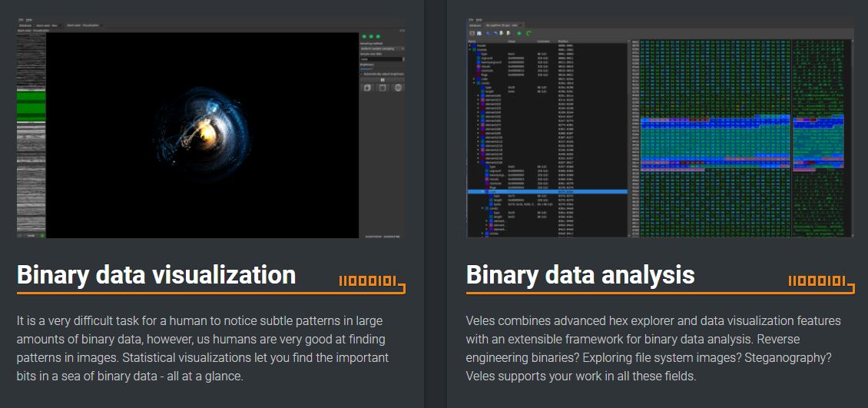This screenshot has height=408, width=868.
Task: Click the Sample size input field
Action: click(382, 59)
